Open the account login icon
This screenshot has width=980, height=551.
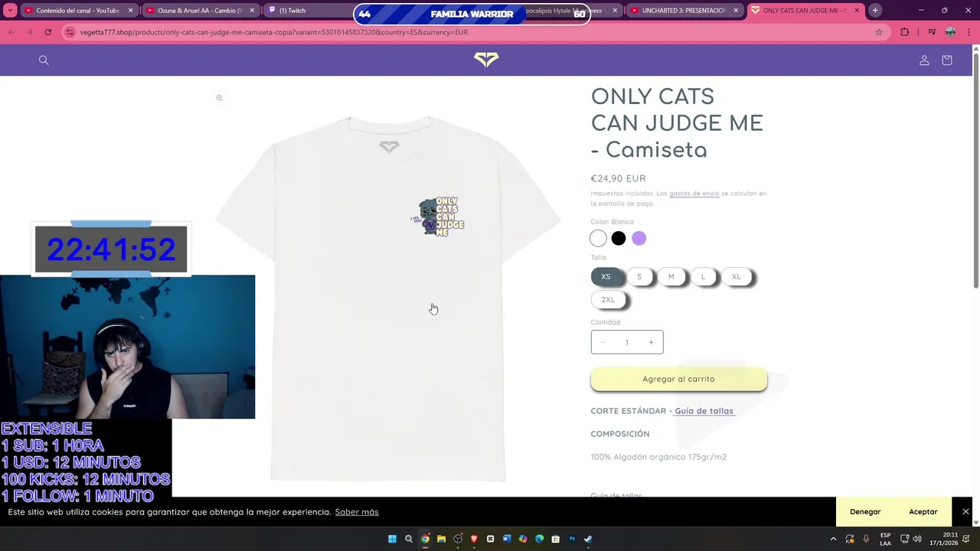[924, 60]
